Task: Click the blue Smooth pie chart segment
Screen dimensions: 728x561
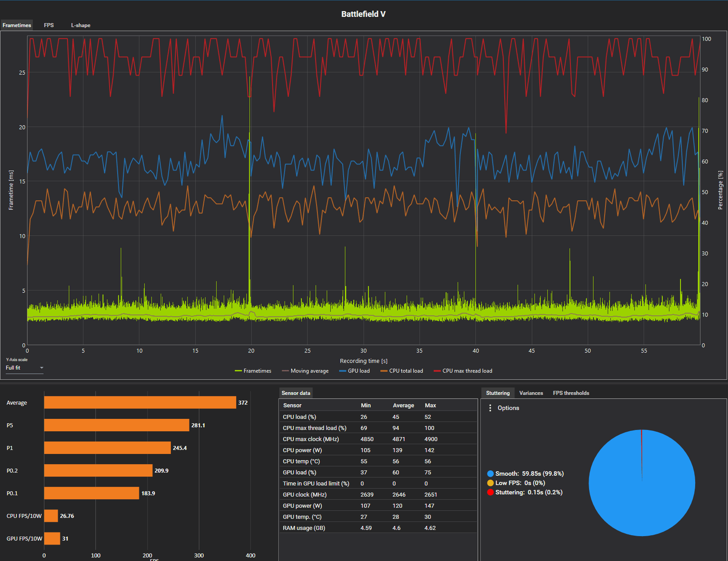Action: (642, 483)
